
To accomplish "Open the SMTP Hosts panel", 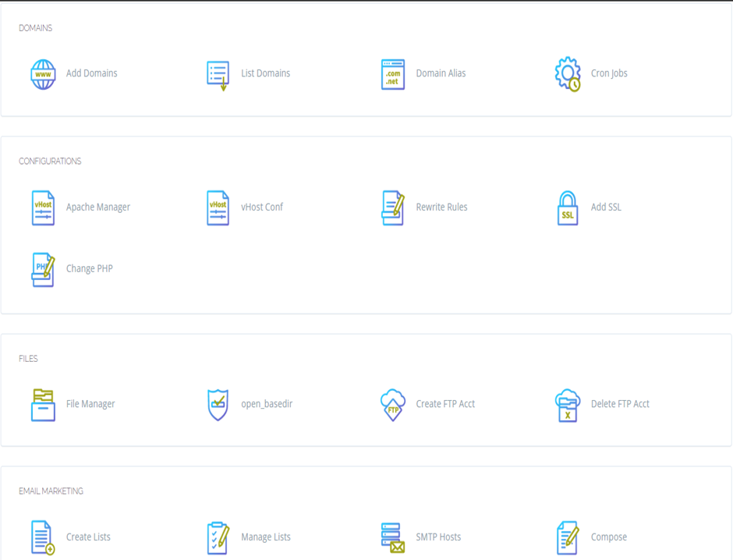I will (x=391, y=536).
